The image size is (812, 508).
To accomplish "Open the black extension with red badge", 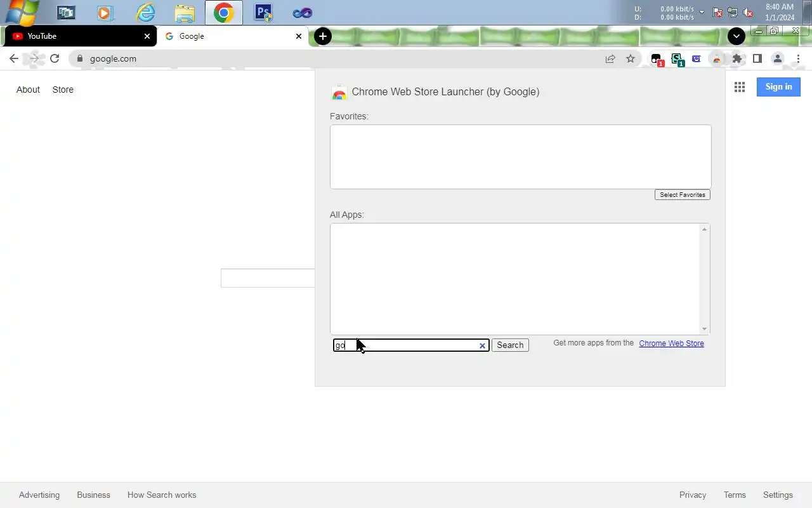I will tap(657, 59).
